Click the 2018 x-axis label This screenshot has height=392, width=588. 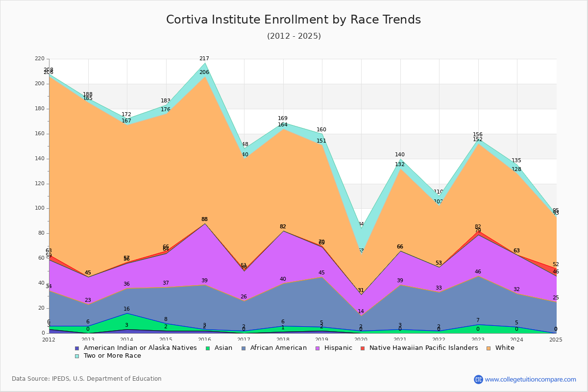coord(283,340)
